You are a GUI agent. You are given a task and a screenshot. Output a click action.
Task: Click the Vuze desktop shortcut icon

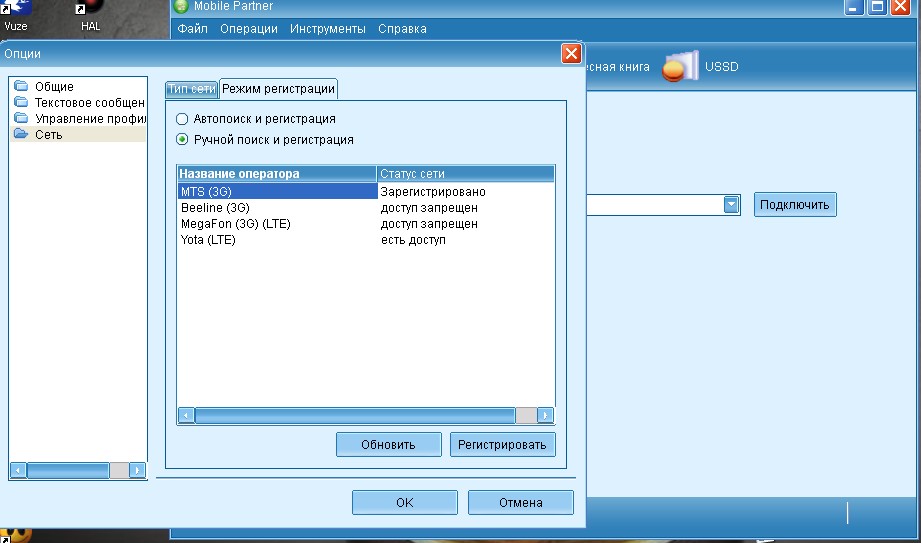17,10
